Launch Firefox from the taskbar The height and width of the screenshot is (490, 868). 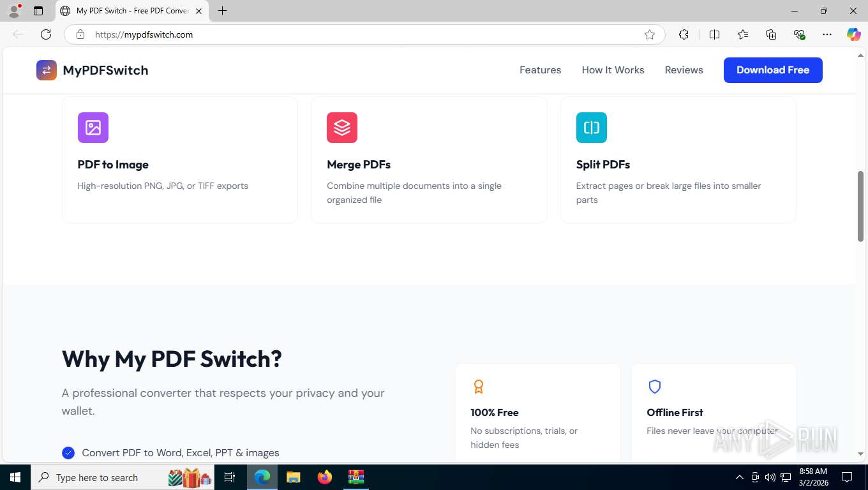point(324,477)
